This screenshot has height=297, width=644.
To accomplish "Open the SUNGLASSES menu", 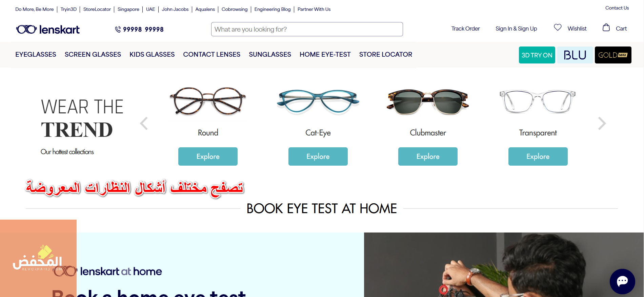I will click(270, 54).
